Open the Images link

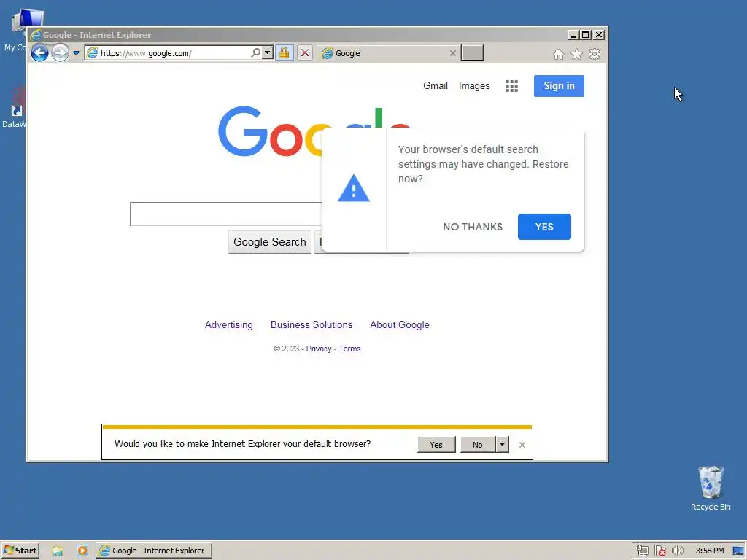click(x=474, y=86)
